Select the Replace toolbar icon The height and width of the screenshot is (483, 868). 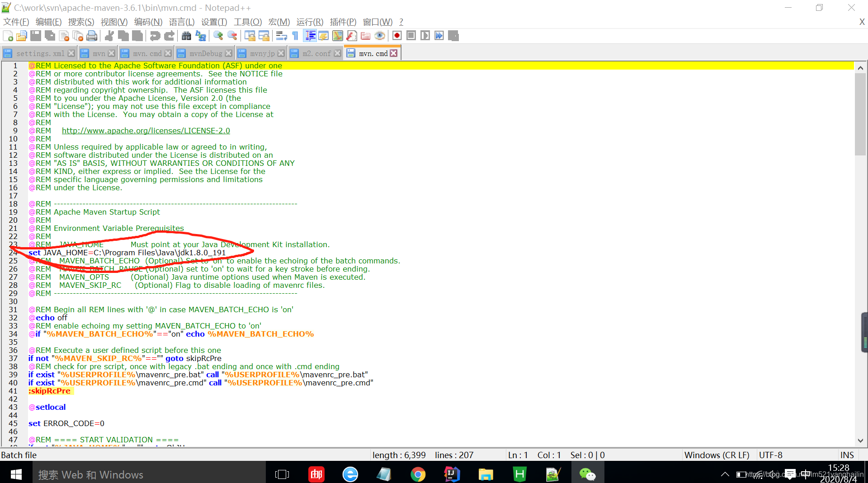(x=201, y=36)
